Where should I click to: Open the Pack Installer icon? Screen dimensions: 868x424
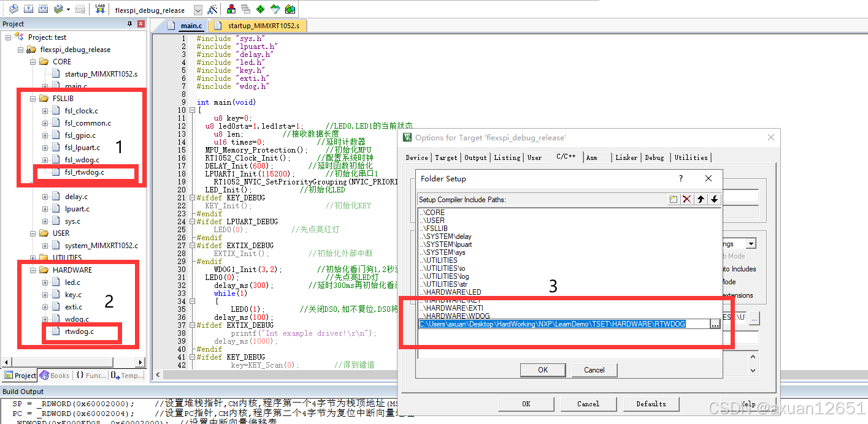290,9
